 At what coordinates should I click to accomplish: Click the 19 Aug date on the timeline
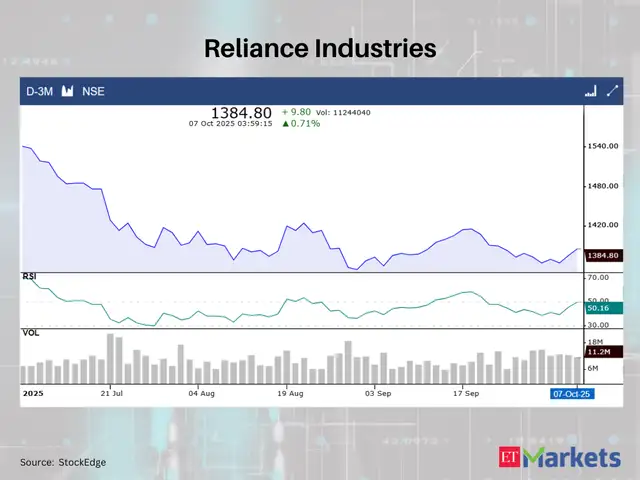pos(289,394)
